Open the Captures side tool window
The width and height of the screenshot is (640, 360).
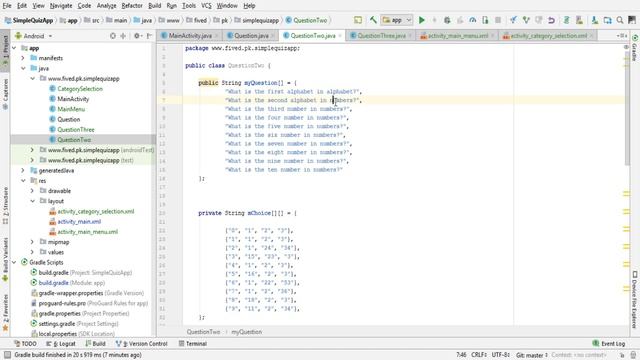(5, 94)
